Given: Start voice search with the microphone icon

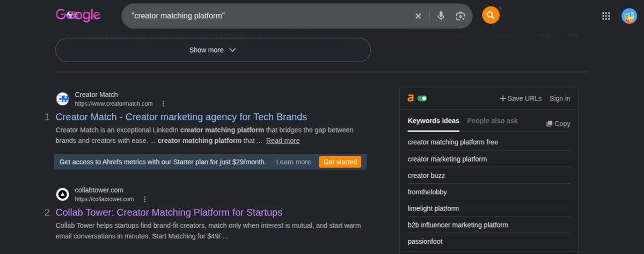Looking at the screenshot, I should [441, 16].
